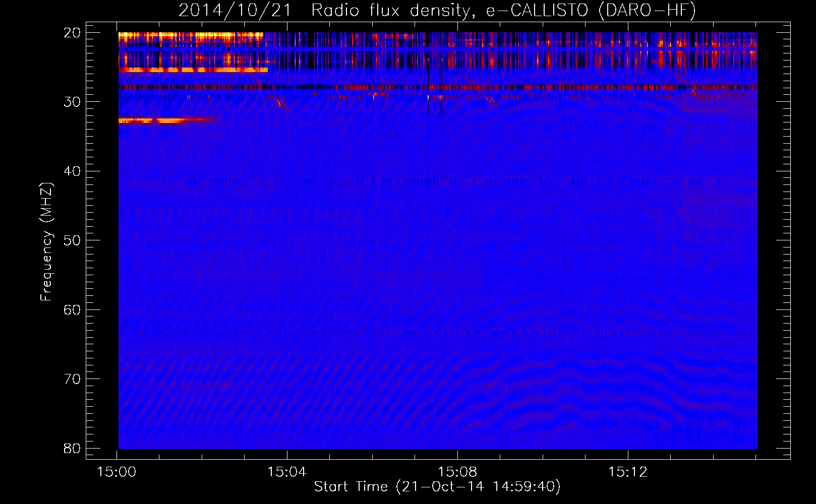The image size is (816, 504).
Task: Click the bright yellow band at 20 MHz
Action: 191,36
